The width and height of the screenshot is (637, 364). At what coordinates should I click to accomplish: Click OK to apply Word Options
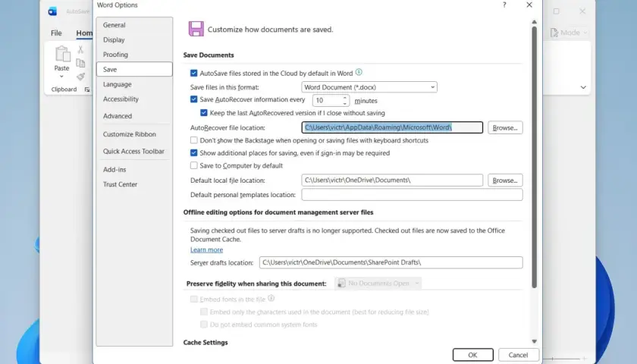coord(473,355)
